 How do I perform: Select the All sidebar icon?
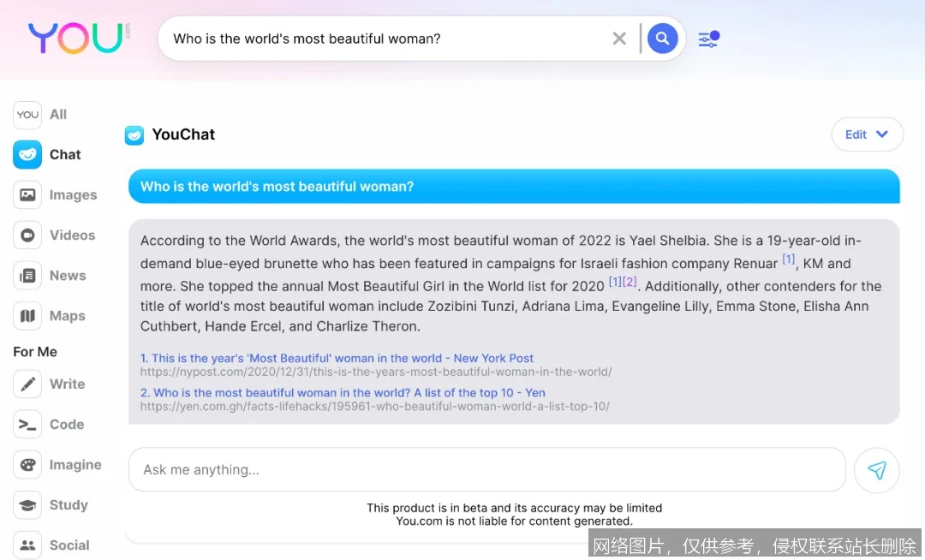(x=27, y=115)
